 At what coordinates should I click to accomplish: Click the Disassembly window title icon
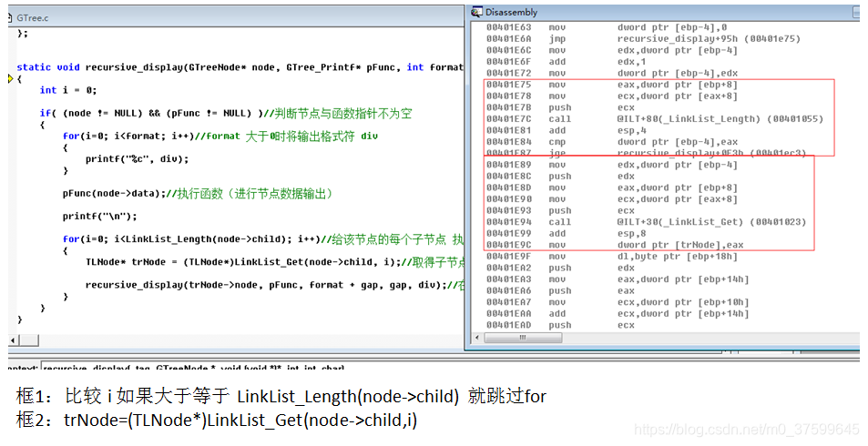tap(476, 12)
